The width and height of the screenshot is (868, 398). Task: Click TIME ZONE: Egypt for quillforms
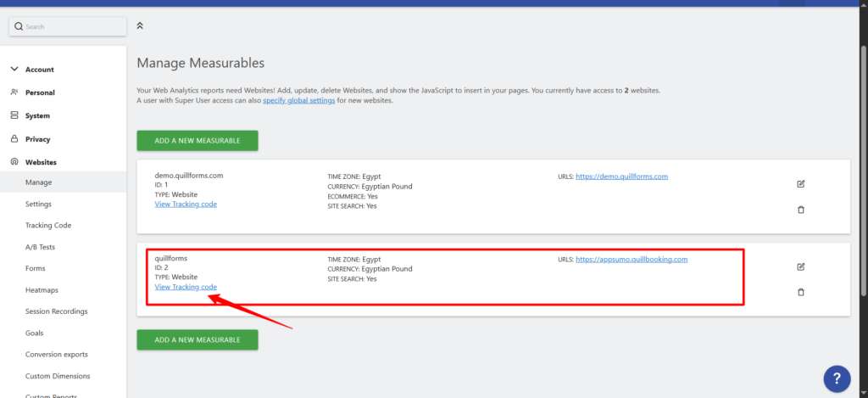[x=354, y=259]
